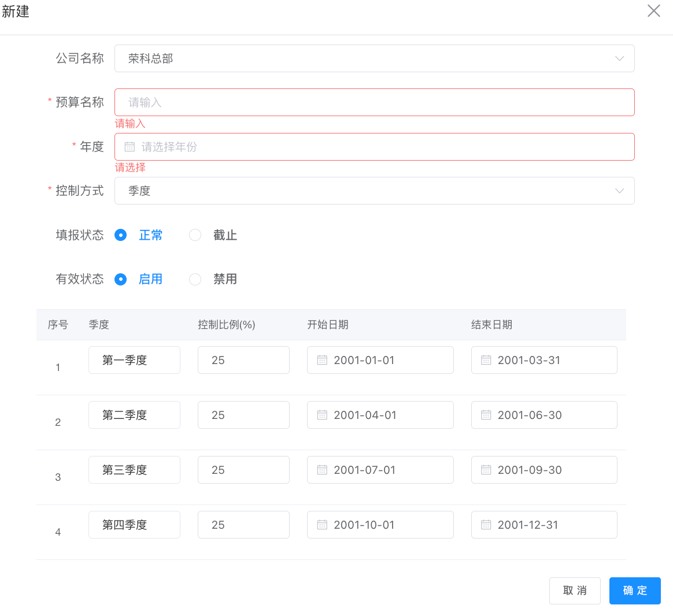Screen dimensions: 673x616
Task: Click calendar icon in the 年度 field
Action: pyautogui.click(x=130, y=147)
